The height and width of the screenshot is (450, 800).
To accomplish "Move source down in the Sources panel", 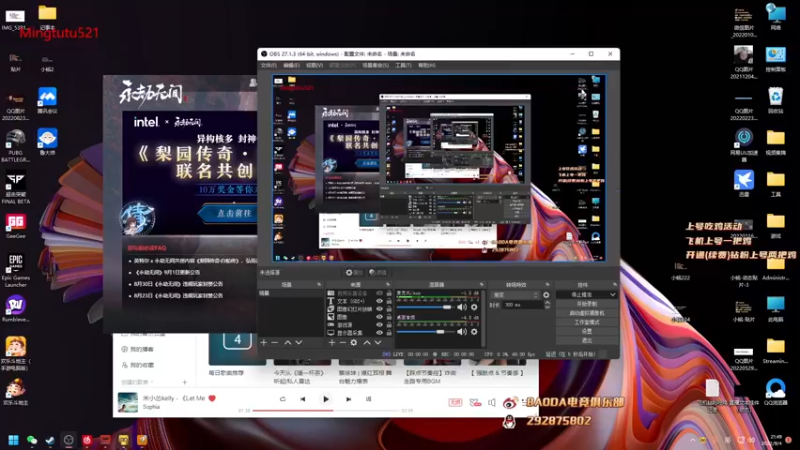I will point(378,342).
